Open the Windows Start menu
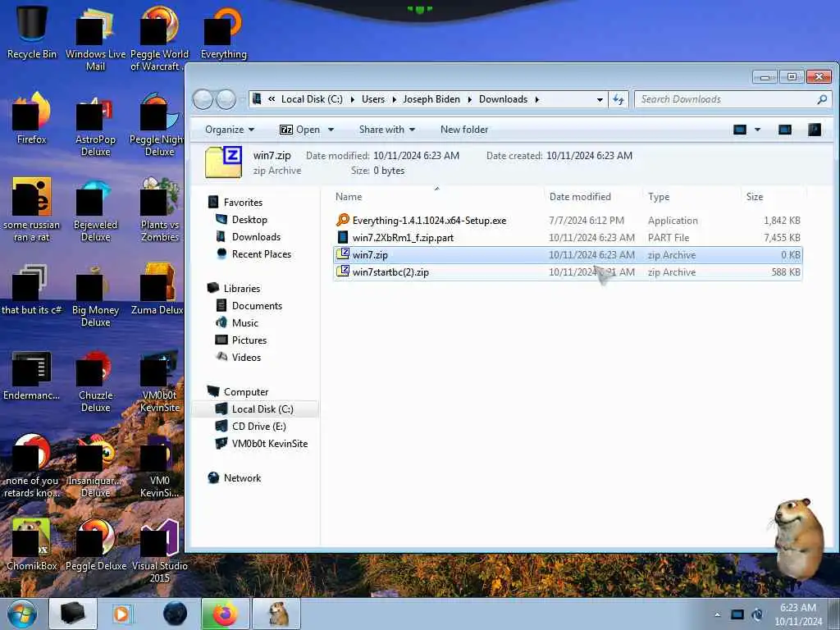Screen dimensions: 840x630 tap(22, 614)
